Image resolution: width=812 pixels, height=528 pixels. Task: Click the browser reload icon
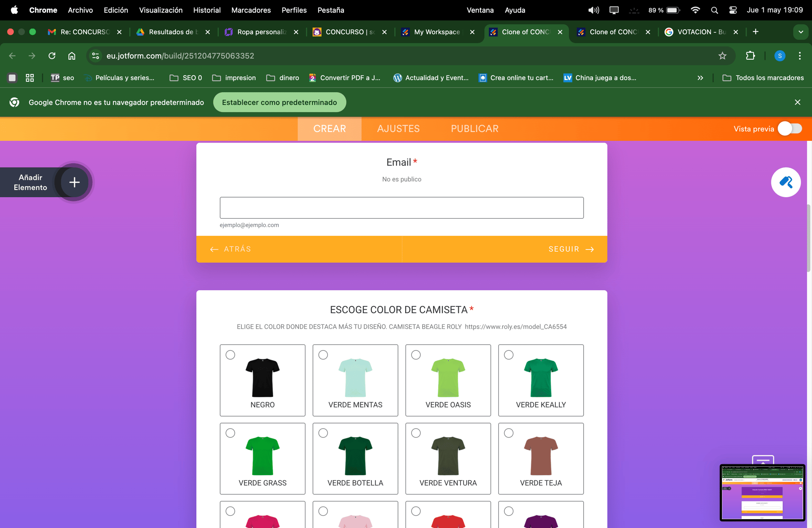coord(52,56)
